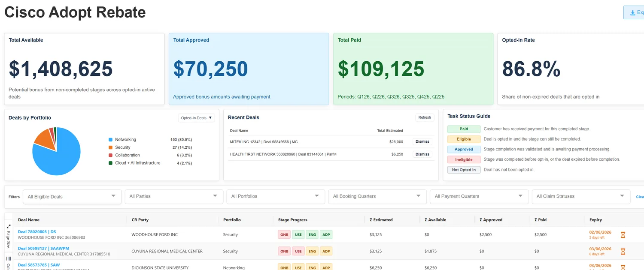Open the All Booking Quarters dropdown
Viewport: 644px width, 270px height.
377,196
